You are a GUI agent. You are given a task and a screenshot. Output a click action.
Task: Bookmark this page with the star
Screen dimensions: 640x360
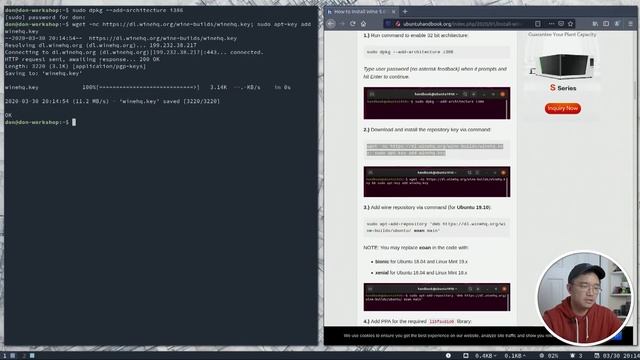coord(571,24)
